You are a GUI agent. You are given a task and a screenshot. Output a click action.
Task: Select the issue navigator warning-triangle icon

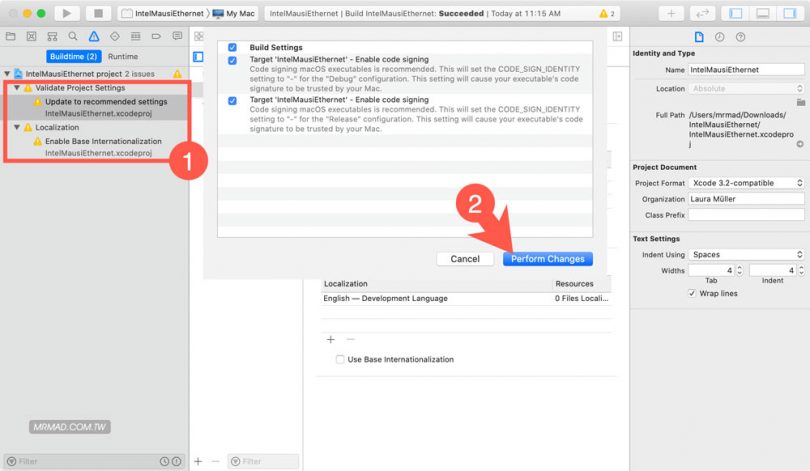coord(94,36)
